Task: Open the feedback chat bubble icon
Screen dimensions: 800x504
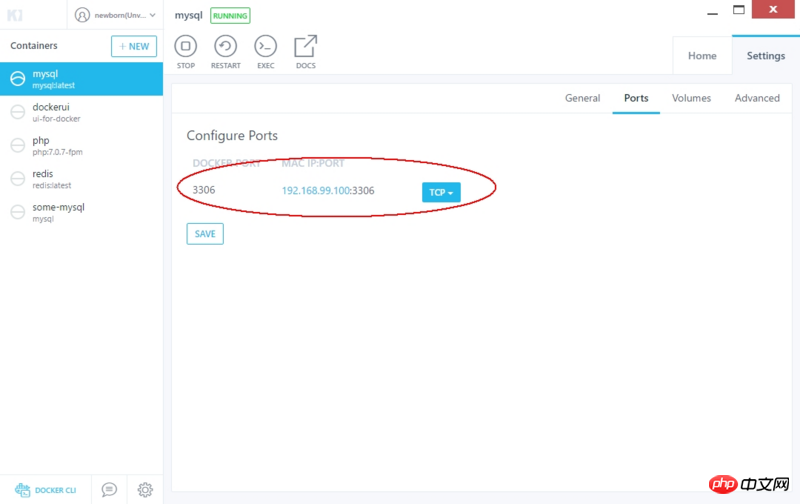Action: (x=109, y=490)
